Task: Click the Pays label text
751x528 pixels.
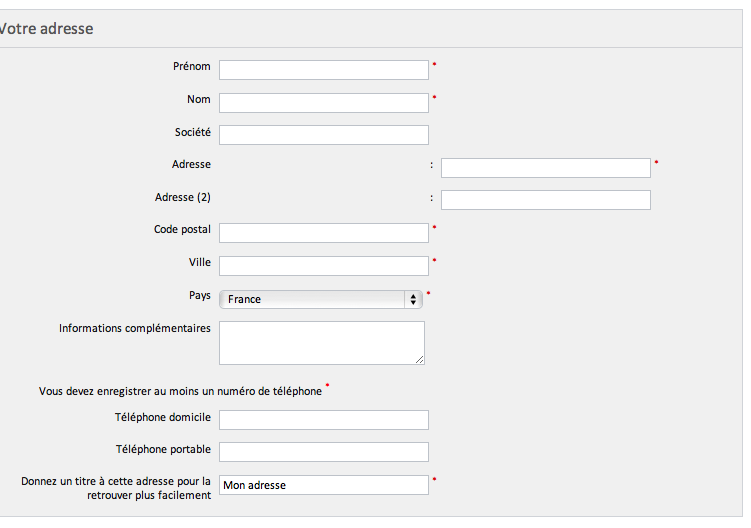Action: coord(200,296)
